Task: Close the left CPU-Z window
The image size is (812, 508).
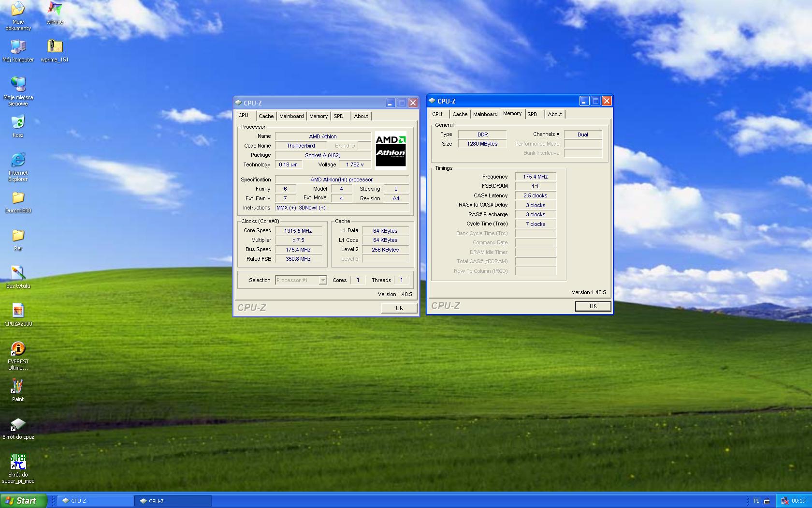Action: [413, 103]
